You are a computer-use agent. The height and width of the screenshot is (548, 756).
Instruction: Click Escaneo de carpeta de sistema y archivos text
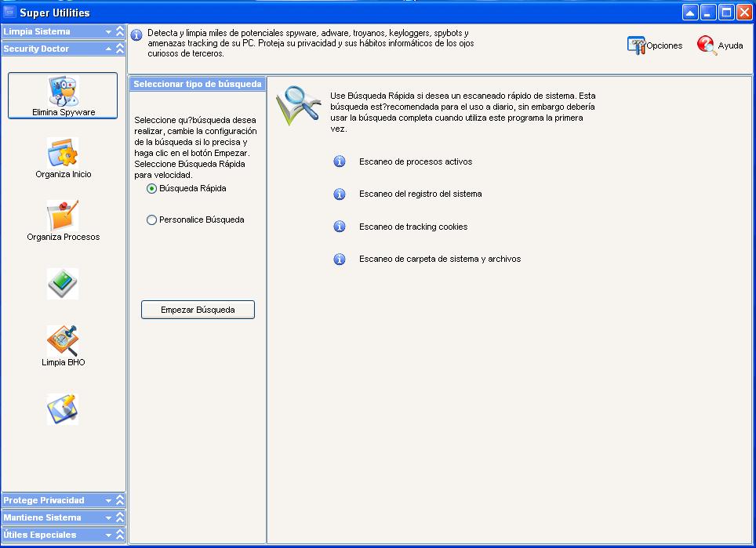pyautogui.click(x=440, y=259)
